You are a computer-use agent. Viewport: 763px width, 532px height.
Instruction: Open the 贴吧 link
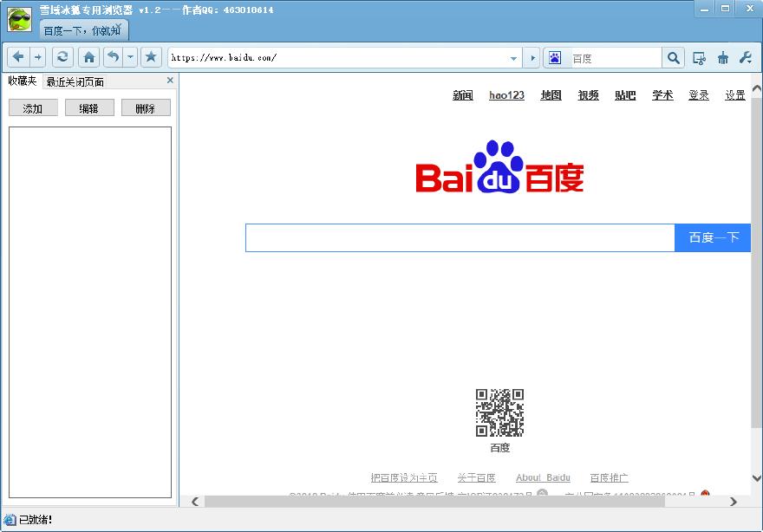click(625, 95)
